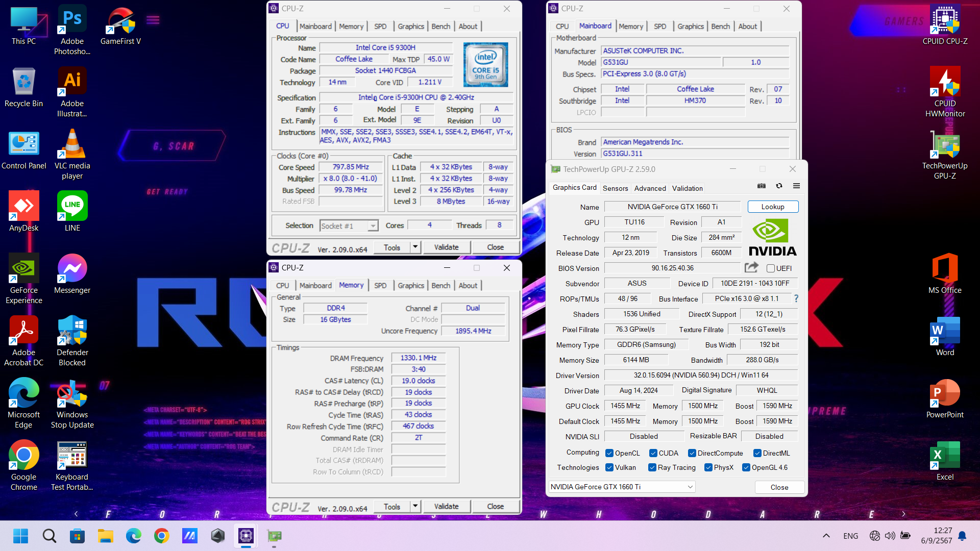Screen dimensions: 980x551
Task: Switch ENG input language indicator
Action: coord(850,536)
